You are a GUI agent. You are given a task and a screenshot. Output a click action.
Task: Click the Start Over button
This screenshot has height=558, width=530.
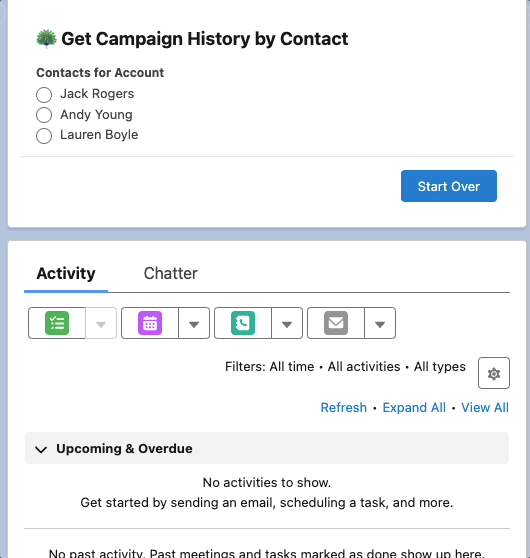coord(449,186)
